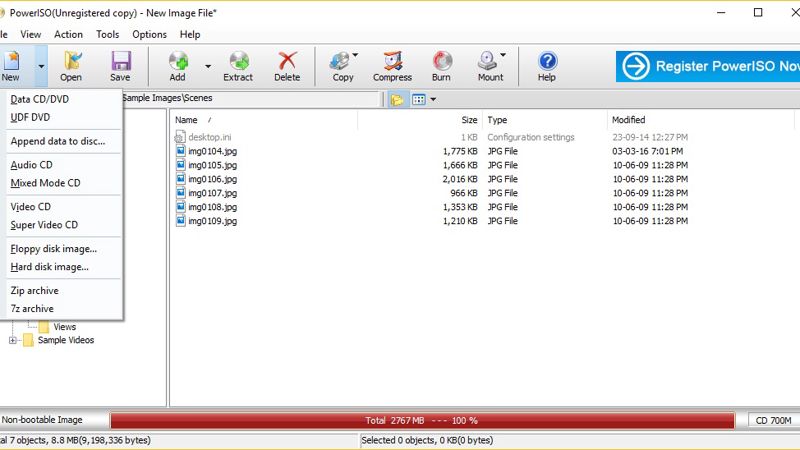
Task: Click the Help question mark icon
Action: point(547,61)
